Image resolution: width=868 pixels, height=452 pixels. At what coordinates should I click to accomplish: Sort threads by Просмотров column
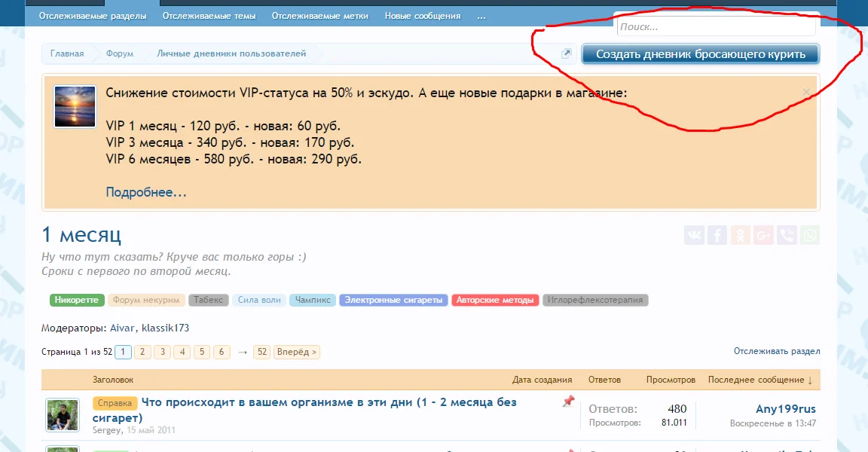671,380
